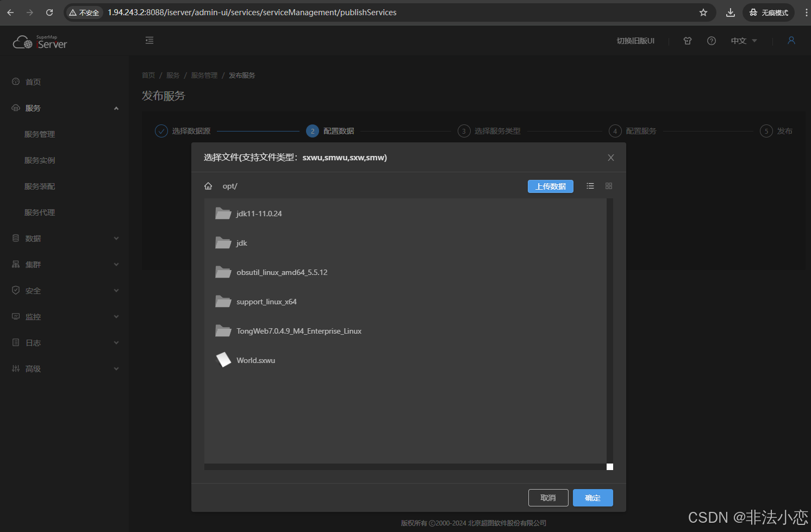Collapse the 服务 sidebar menu
The height and width of the screenshot is (532, 811).
coord(65,108)
